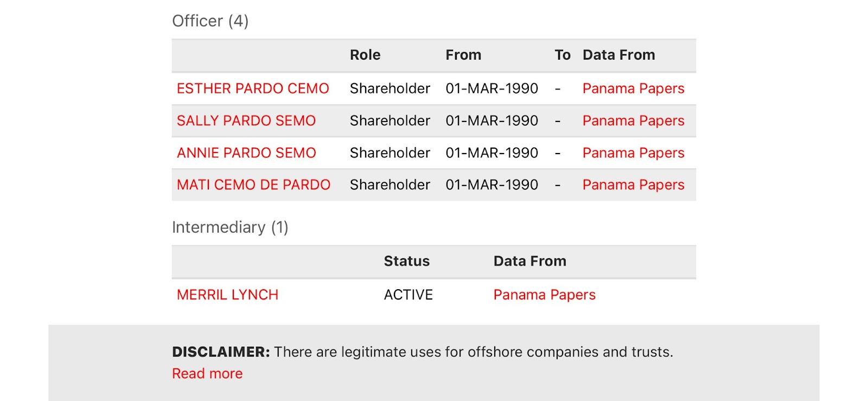Open MATI CEMO DE PARDO officer link

pyautogui.click(x=253, y=184)
